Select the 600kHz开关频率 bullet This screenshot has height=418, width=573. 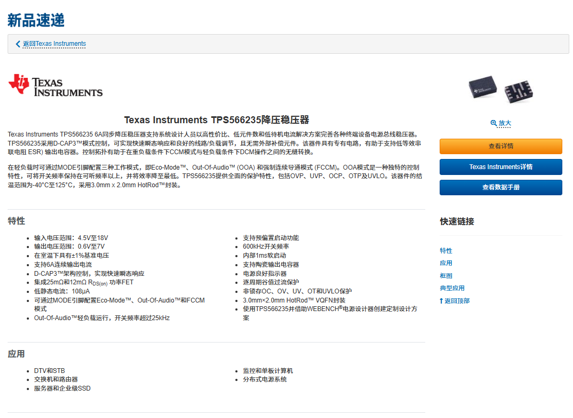[266, 247]
